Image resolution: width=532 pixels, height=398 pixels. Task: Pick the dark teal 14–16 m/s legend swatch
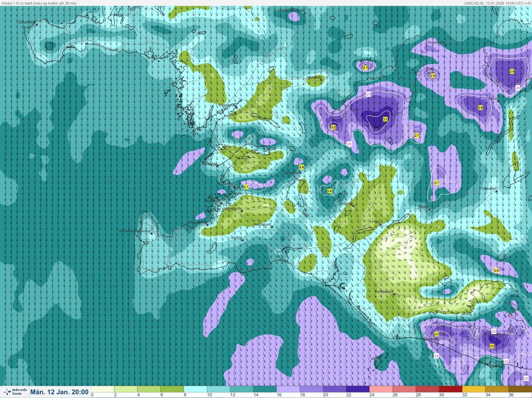point(266,389)
